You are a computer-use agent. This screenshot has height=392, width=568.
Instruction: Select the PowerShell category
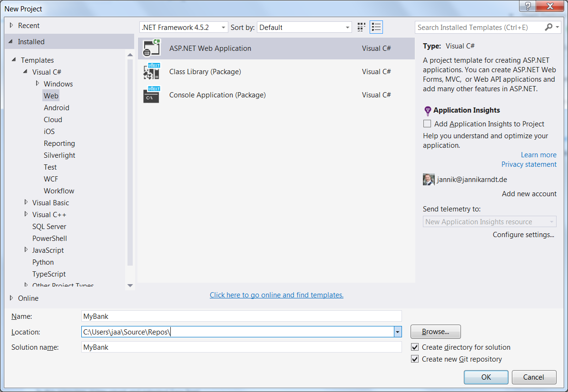coord(49,238)
